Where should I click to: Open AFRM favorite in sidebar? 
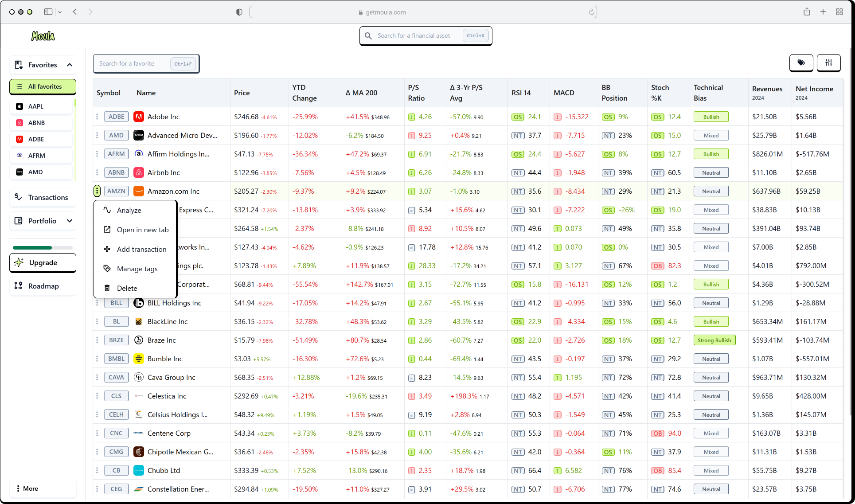41,156
